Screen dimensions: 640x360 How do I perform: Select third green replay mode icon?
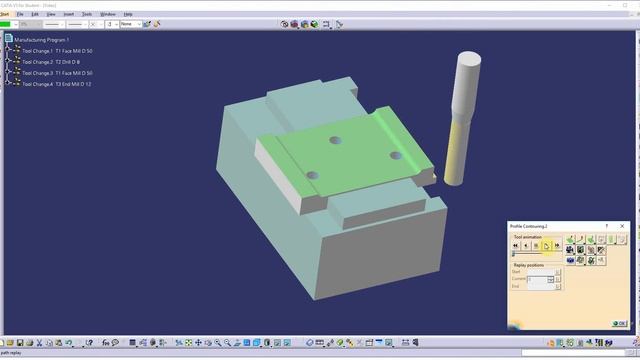(x=591, y=239)
